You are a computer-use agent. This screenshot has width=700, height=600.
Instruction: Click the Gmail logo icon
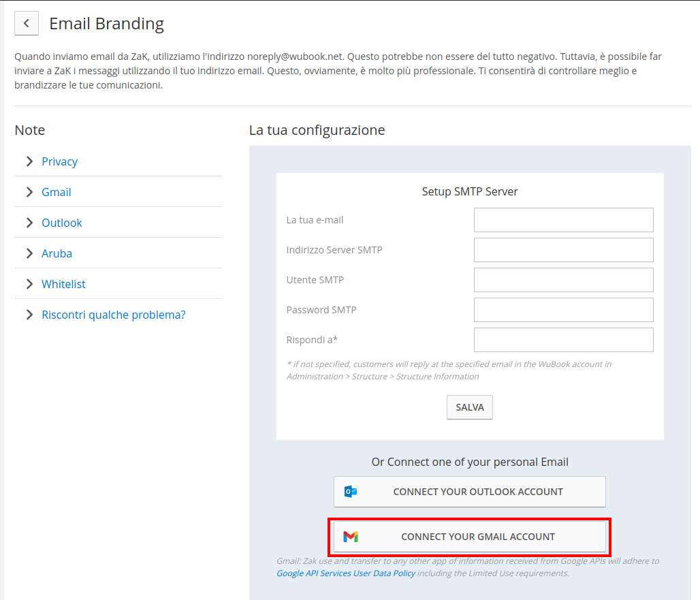pos(351,537)
